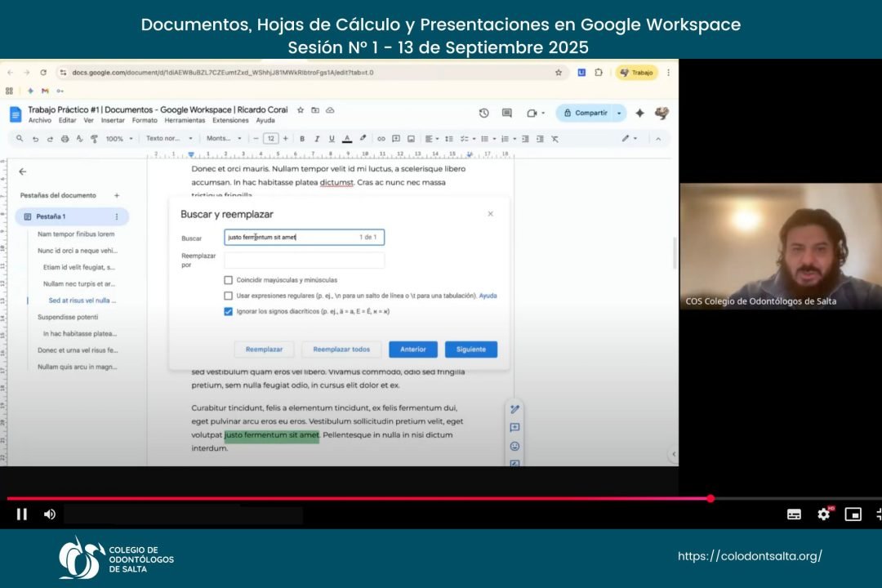
Task: Open the Ayuda link in dialog
Action: pyautogui.click(x=488, y=296)
